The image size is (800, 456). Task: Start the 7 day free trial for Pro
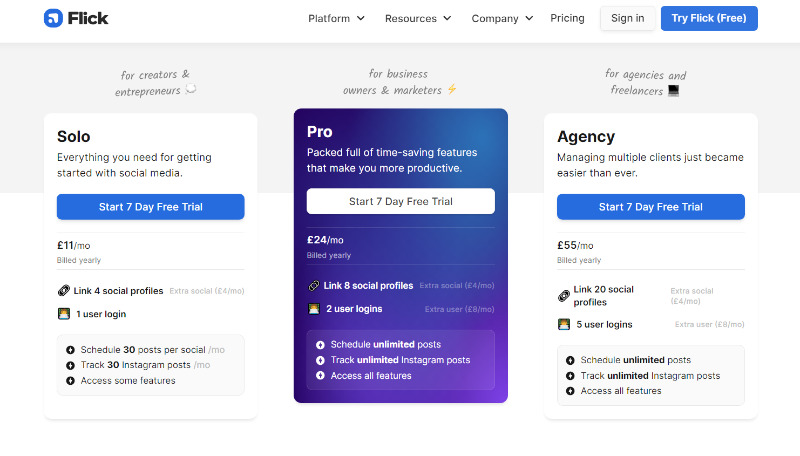click(400, 201)
